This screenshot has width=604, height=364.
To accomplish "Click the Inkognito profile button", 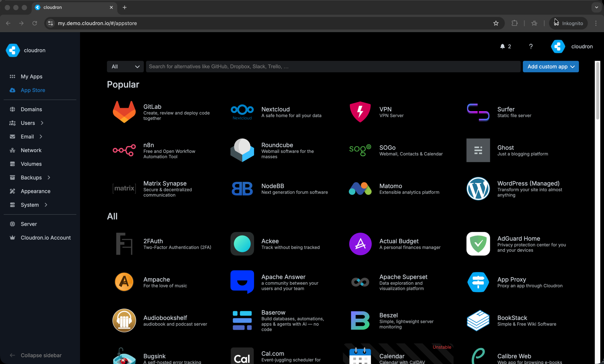I will point(568,23).
